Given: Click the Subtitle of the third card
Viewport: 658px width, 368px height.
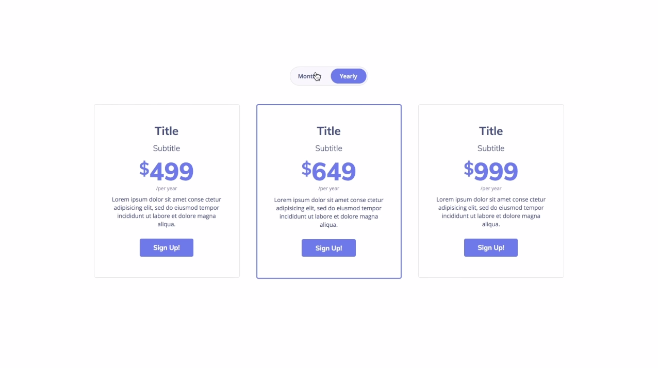Looking at the screenshot, I should coord(491,148).
